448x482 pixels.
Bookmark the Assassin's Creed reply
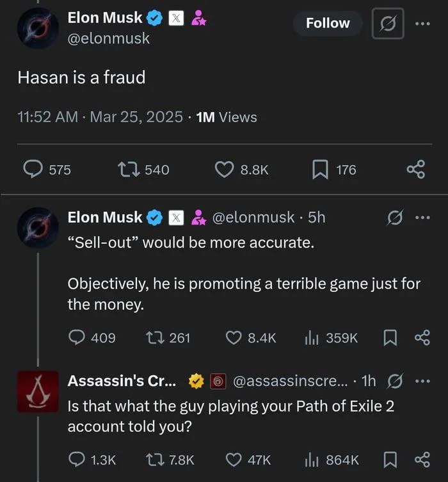pyautogui.click(x=390, y=460)
